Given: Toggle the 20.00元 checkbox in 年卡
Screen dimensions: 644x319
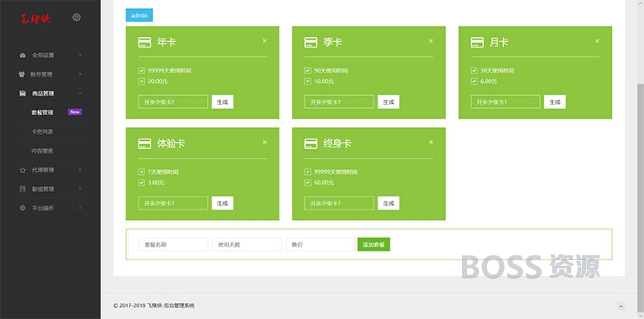Looking at the screenshot, I should (142, 81).
